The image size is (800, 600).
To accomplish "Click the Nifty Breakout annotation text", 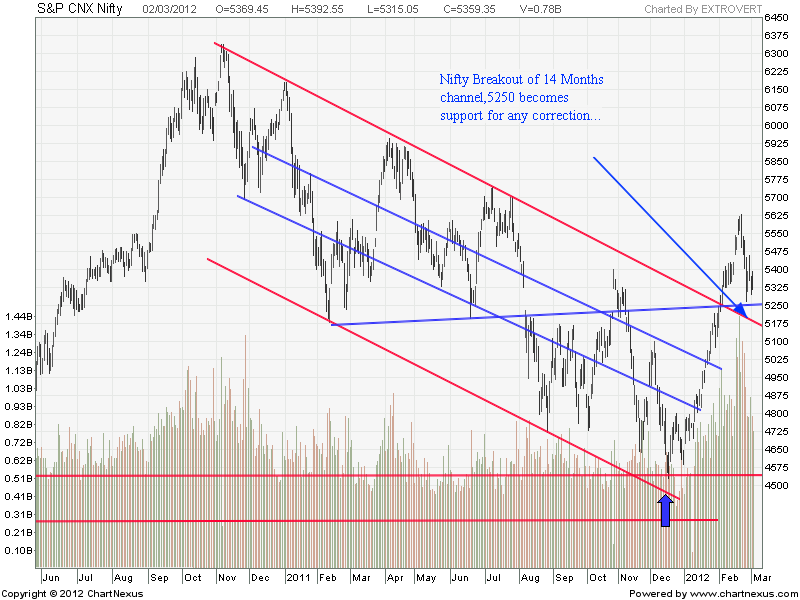I will tap(521, 97).
